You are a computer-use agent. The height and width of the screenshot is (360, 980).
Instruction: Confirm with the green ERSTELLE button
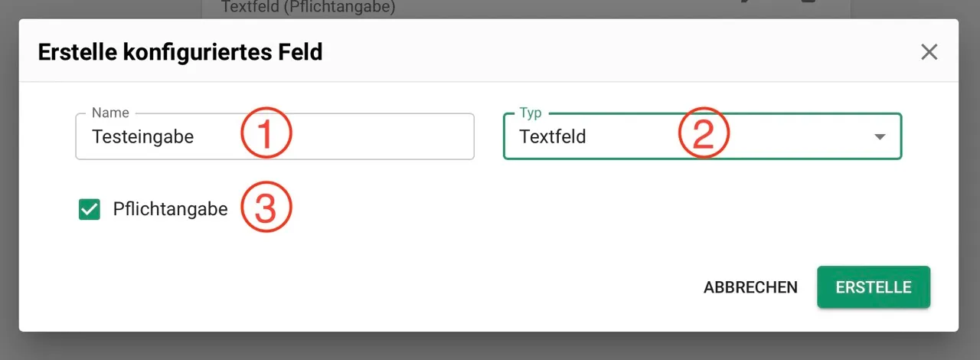[x=874, y=287]
